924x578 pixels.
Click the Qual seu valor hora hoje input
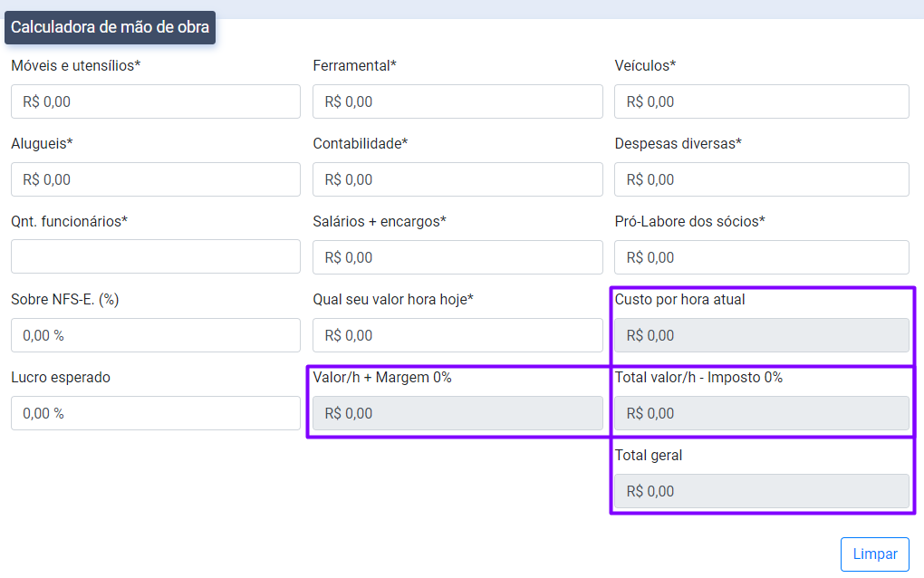point(457,335)
